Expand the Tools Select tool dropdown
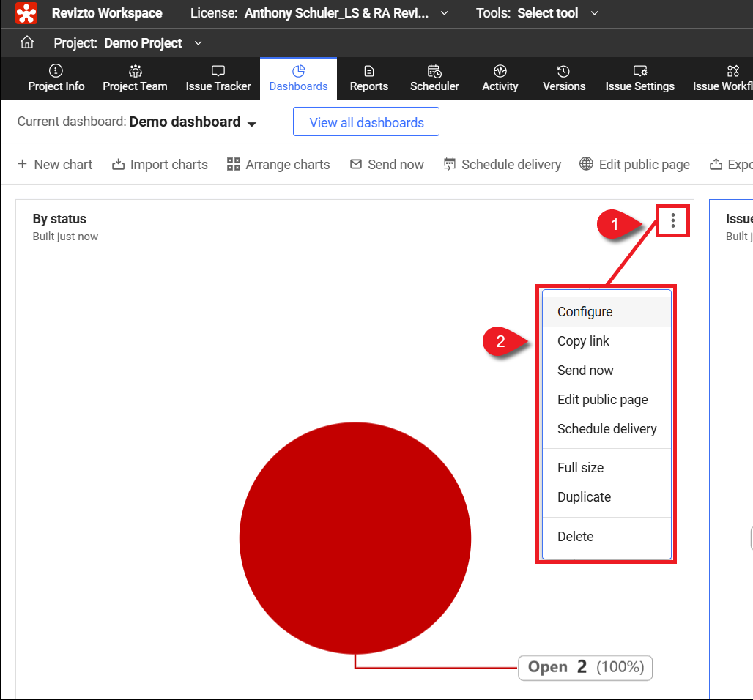The width and height of the screenshot is (753, 700). pyautogui.click(x=537, y=13)
